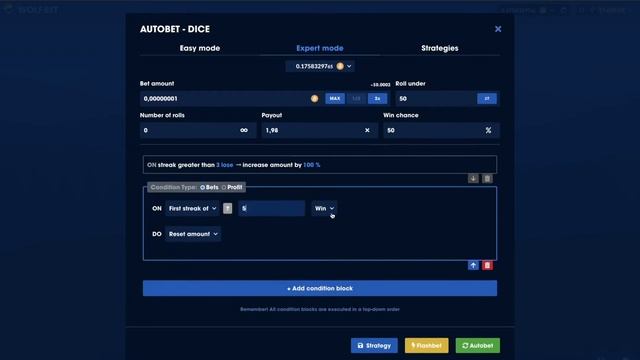Delete first condition block with gray trash icon

pyautogui.click(x=487, y=179)
